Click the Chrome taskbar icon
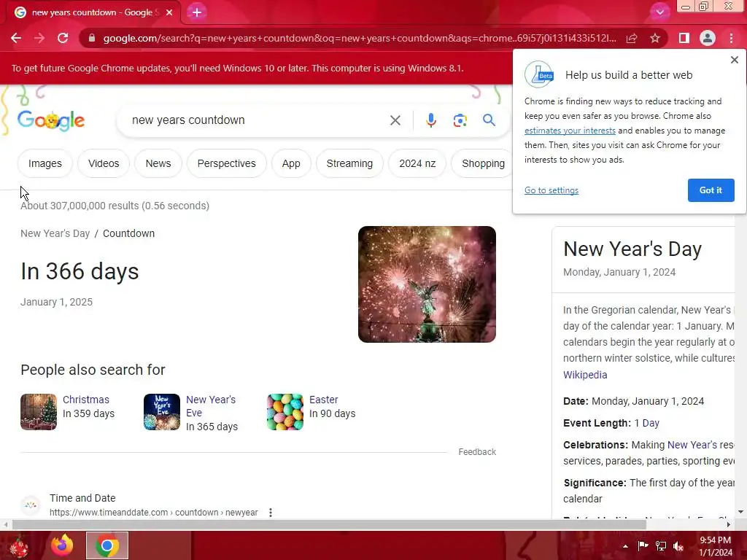This screenshot has height=560, width=747. pyautogui.click(x=107, y=545)
